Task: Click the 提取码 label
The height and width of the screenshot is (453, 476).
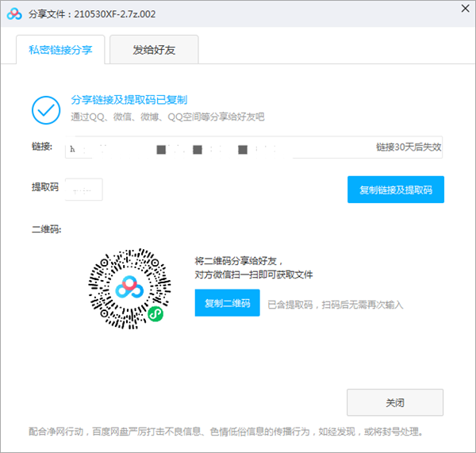Action: coord(45,187)
